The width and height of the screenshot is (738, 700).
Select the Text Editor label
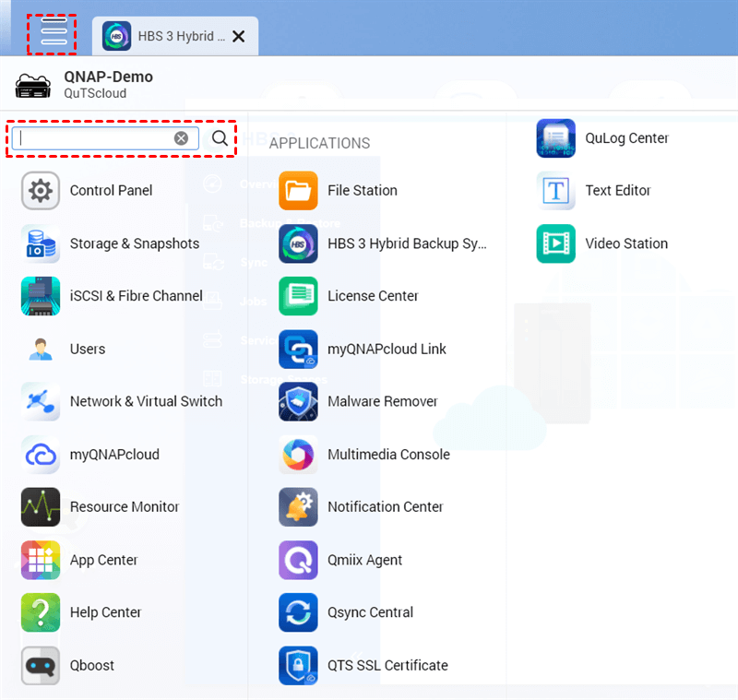618,191
